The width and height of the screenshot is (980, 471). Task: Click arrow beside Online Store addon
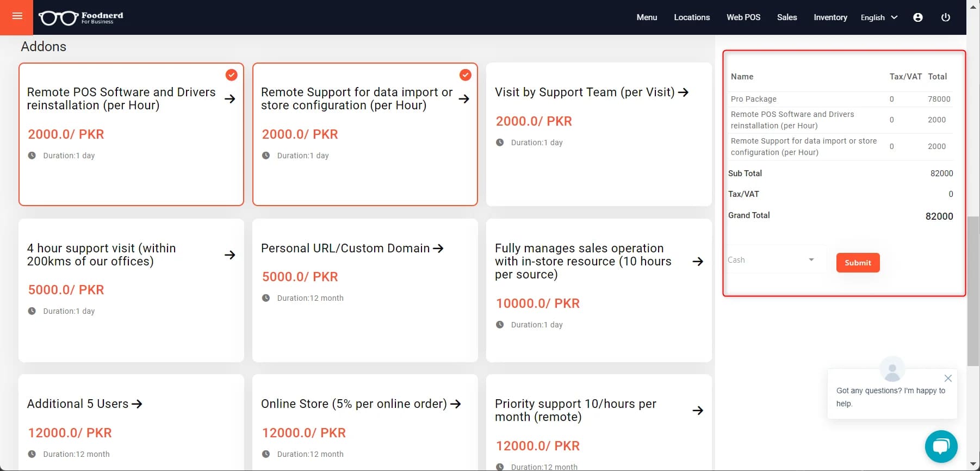pyautogui.click(x=455, y=404)
